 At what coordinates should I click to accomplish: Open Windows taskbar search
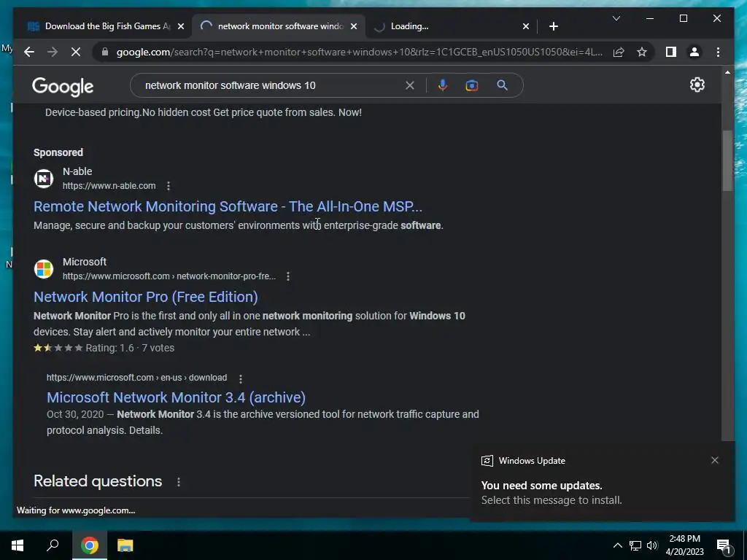[x=53, y=545]
